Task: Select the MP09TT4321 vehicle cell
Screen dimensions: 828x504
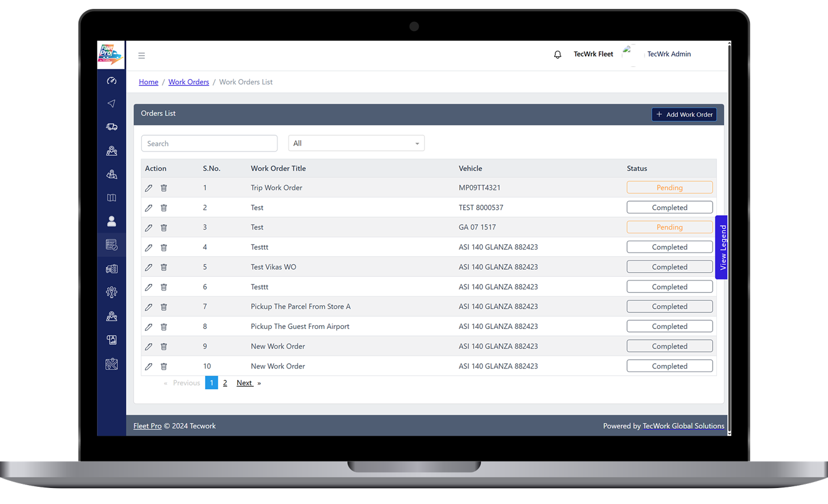Action: (481, 188)
